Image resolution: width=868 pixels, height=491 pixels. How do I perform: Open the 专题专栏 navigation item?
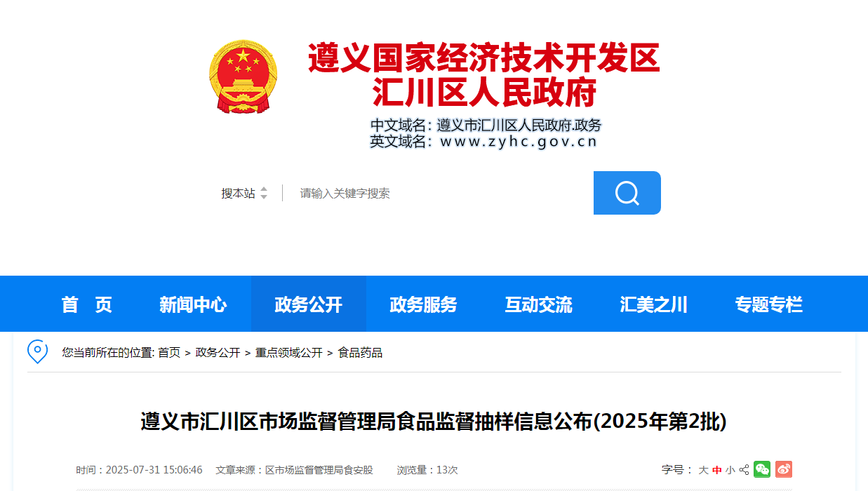[769, 304]
